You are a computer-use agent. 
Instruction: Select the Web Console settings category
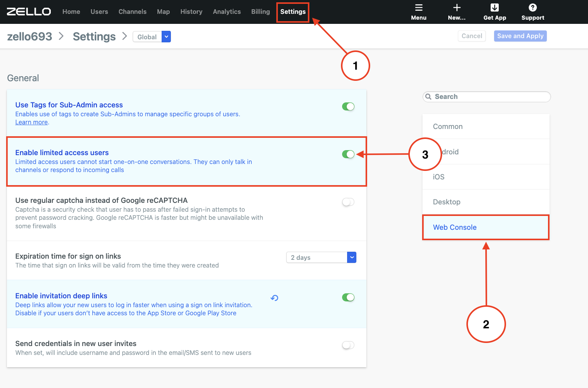455,227
